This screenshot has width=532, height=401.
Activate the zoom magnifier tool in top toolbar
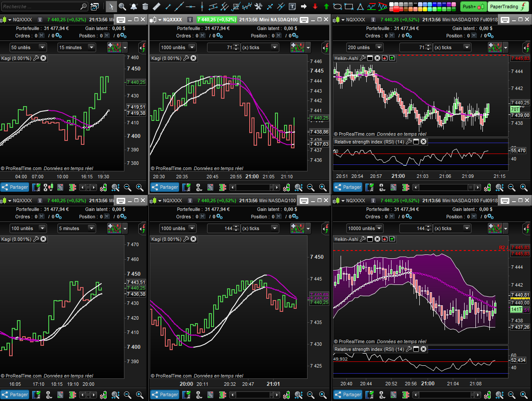tap(122, 7)
